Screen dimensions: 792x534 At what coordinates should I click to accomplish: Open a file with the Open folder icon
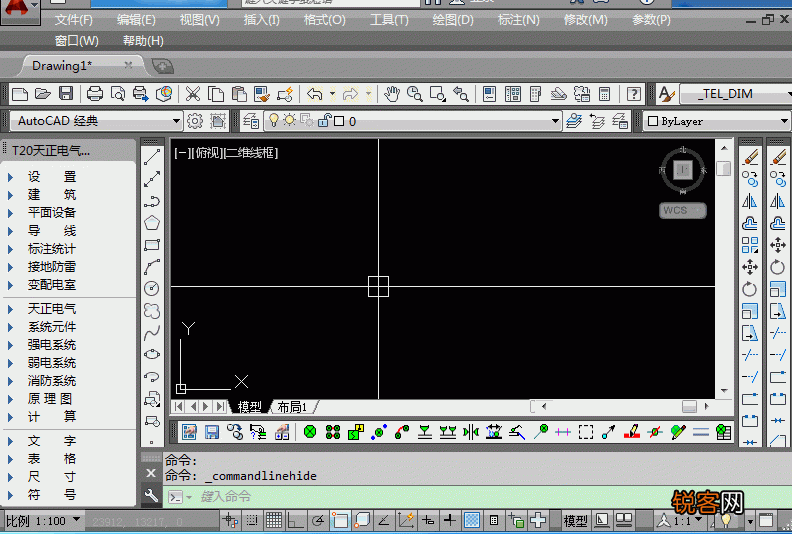tap(43, 94)
